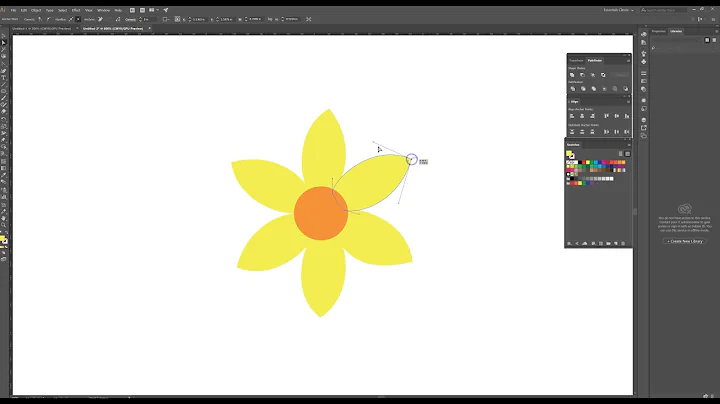Convert anchor point to smooth
Image resolution: width=720 pixels, height=404 pixels.
[x=48, y=19]
